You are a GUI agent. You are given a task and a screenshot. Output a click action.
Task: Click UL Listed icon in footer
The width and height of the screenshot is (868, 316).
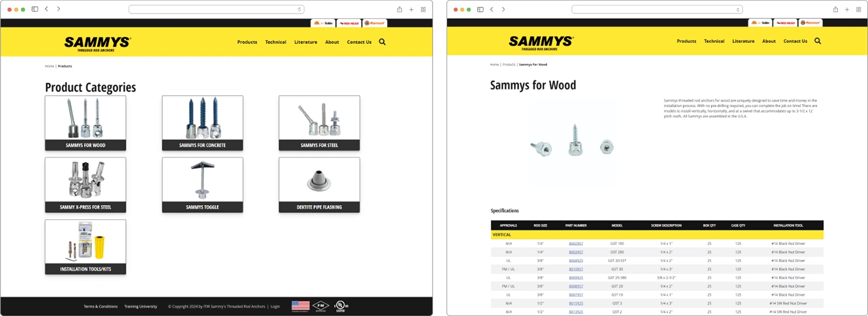pyautogui.click(x=340, y=306)
